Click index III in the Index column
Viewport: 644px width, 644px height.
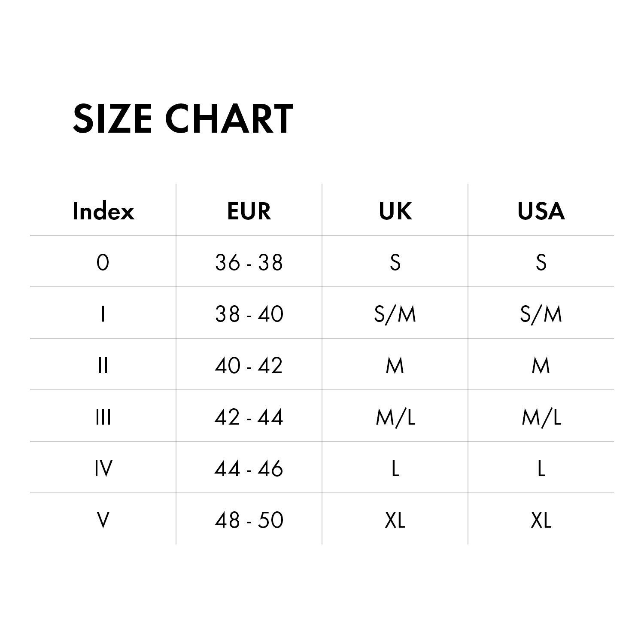click(103, 417)
